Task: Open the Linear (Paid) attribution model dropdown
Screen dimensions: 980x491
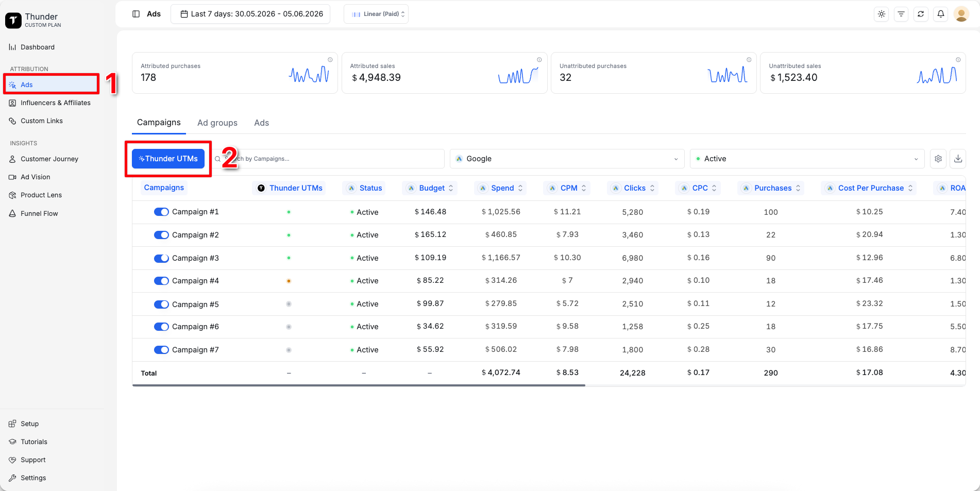Action: (x=376, y=14)
